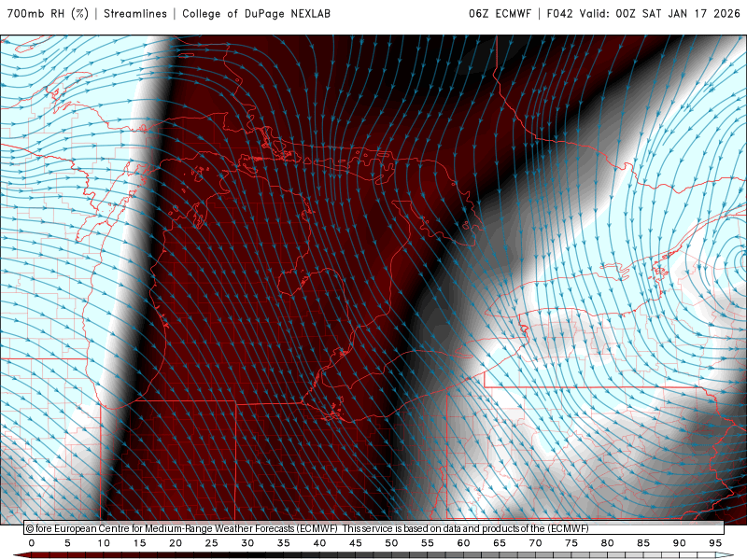
Task: Click the 70 label on the RH scale
Action: 535,543
